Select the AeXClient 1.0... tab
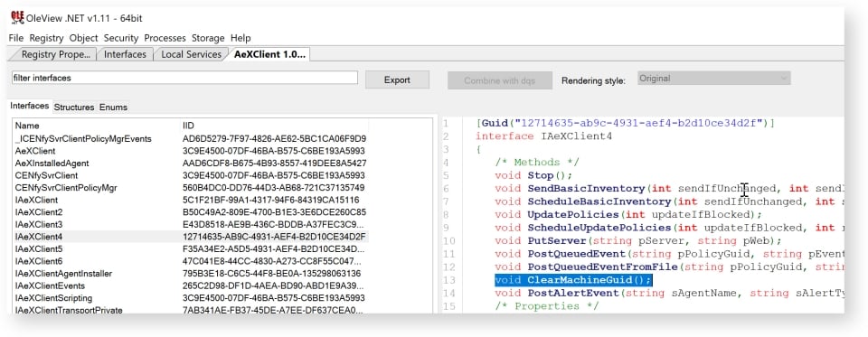This screenshot has height=337, width=868. pyautogui.click(x=269, y=54)
